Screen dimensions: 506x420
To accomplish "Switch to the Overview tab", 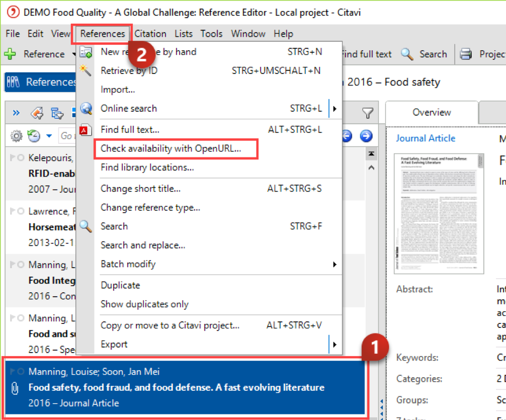I will pos(432,112).
